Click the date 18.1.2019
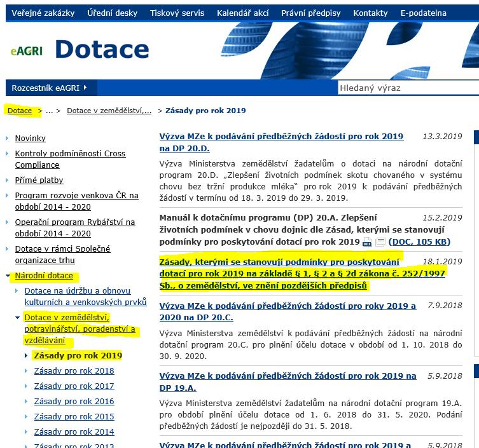The image size is (479, 448). pyautogui.click(x=442, y=262)
